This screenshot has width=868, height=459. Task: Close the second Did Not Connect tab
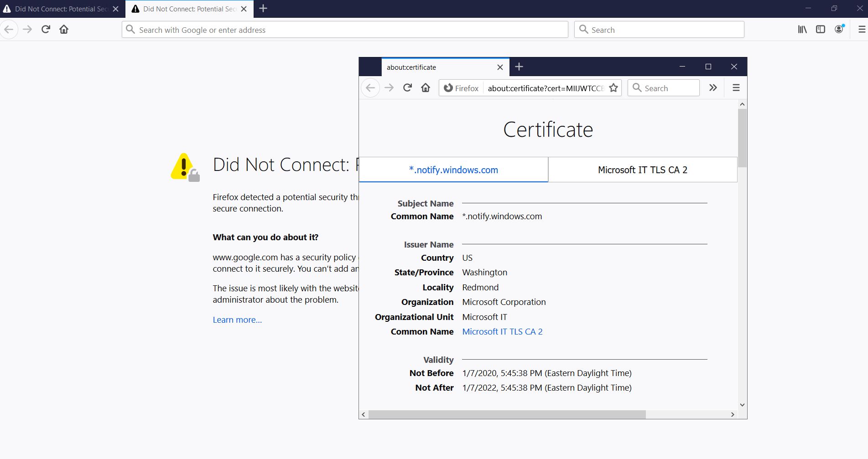244,9
